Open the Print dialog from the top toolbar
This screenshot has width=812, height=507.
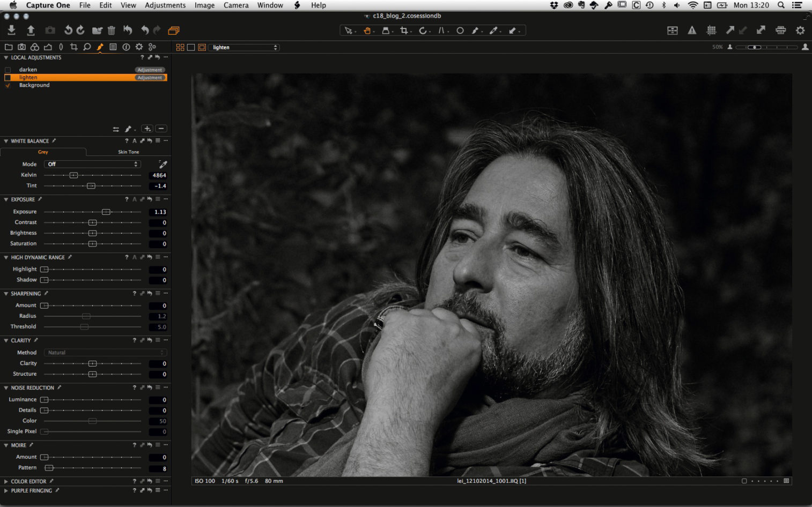[780, 31]
